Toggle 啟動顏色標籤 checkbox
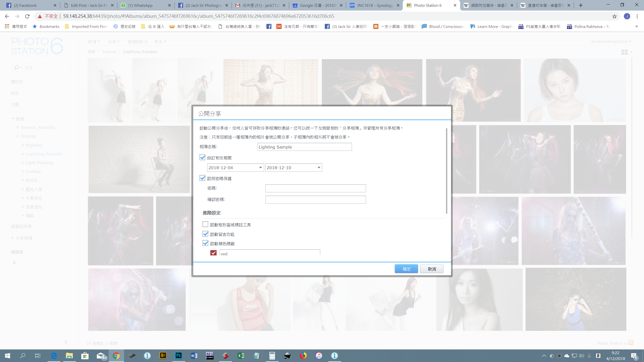This screenshot has height=362, width=644. click(205, 243)
